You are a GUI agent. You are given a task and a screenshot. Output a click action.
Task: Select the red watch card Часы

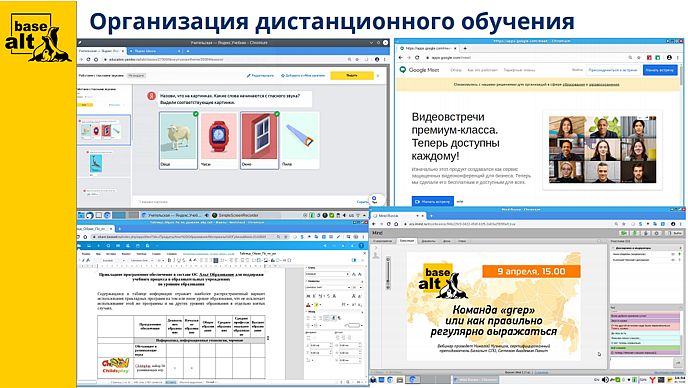coord(219,140)
